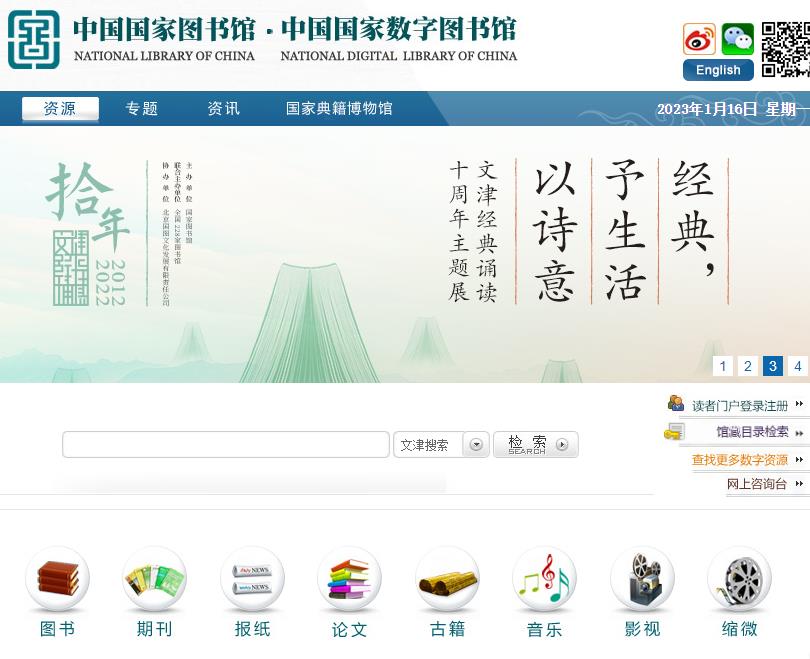
Task: Open the 影视 (Film) projector icon
Action: (x=642, y=578)
